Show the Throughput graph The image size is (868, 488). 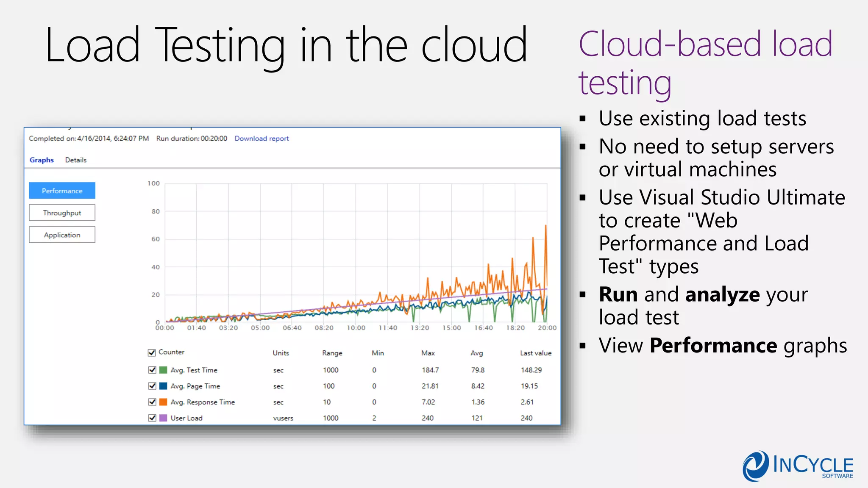(x=62, y=213)
